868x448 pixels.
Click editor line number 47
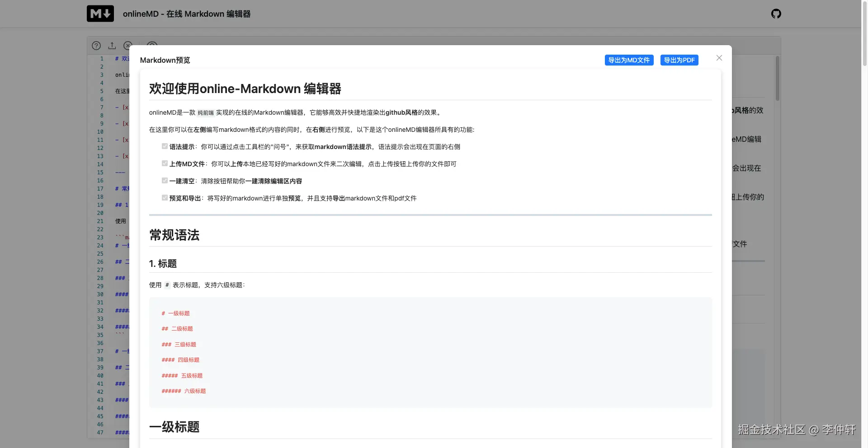pyautogui.click(x=100, y=433)
